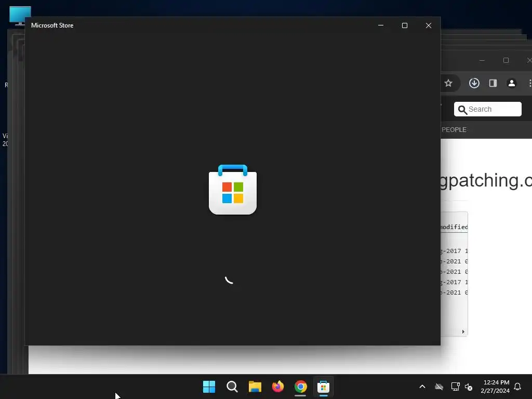
Task: Maximize the Chrome window behind
Action: coord(506,60)
